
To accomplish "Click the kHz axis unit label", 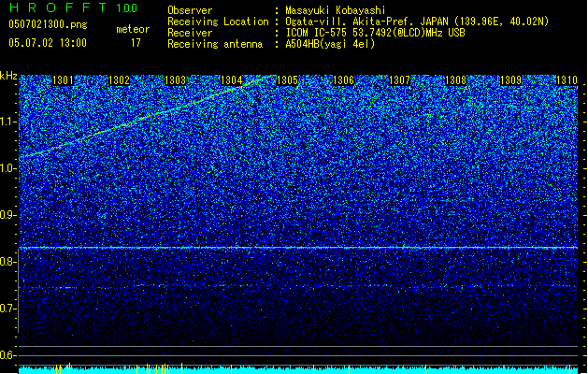I will click(8, 76).
